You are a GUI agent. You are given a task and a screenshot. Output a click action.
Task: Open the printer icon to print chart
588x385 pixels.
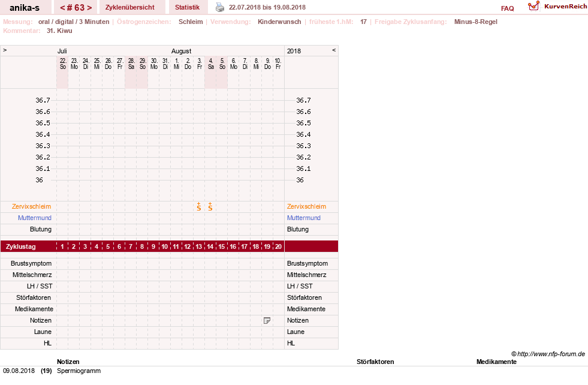pyautogui.click(x=220, y=7)
